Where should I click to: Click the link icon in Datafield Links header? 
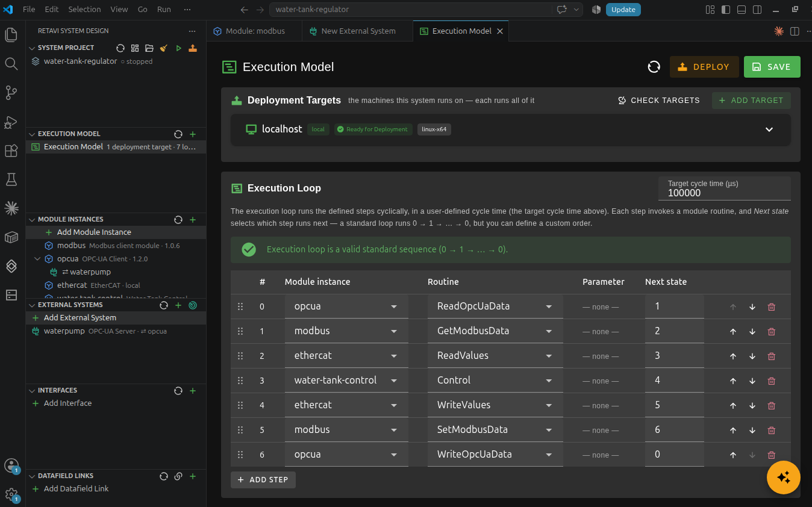[x=178, y=476]
